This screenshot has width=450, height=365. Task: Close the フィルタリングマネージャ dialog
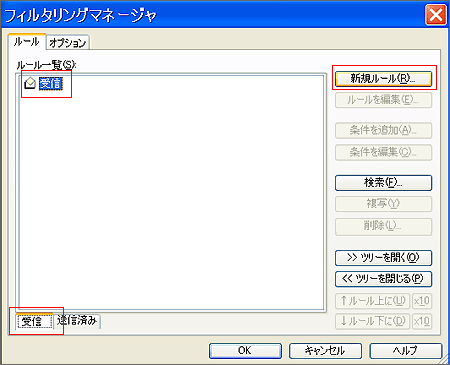point(436,15)
